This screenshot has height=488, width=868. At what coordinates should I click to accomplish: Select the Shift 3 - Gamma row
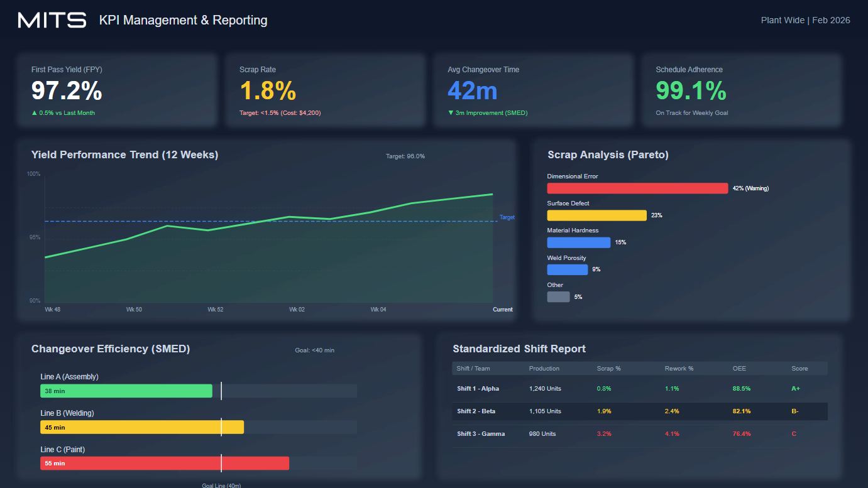[x=639, y=434]
